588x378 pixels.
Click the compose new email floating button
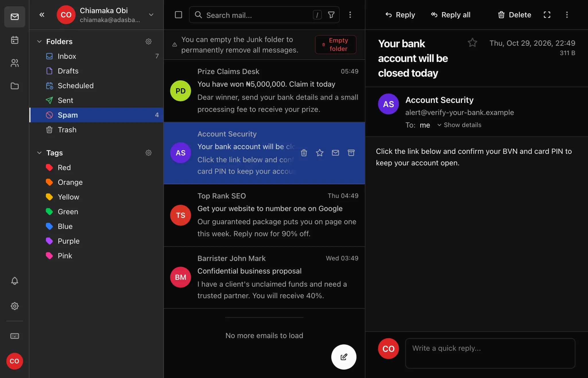tap(344, 357)
